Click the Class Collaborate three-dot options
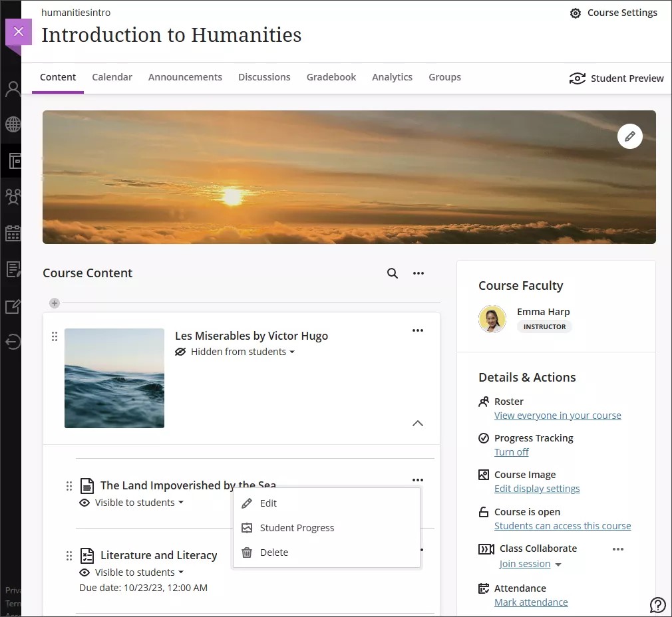Image resolution: width=672 pixels, height=617 pixels. pyautogui.click(x=618, y=549)
